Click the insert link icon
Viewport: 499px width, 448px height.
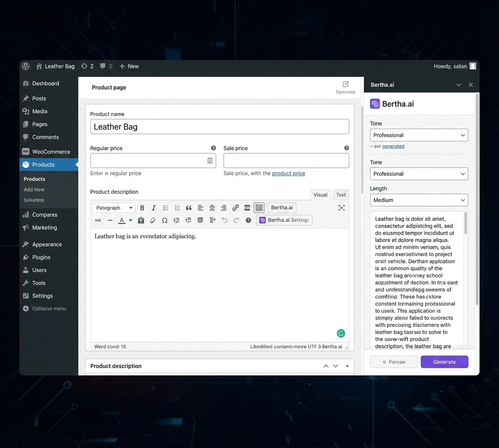235,208
